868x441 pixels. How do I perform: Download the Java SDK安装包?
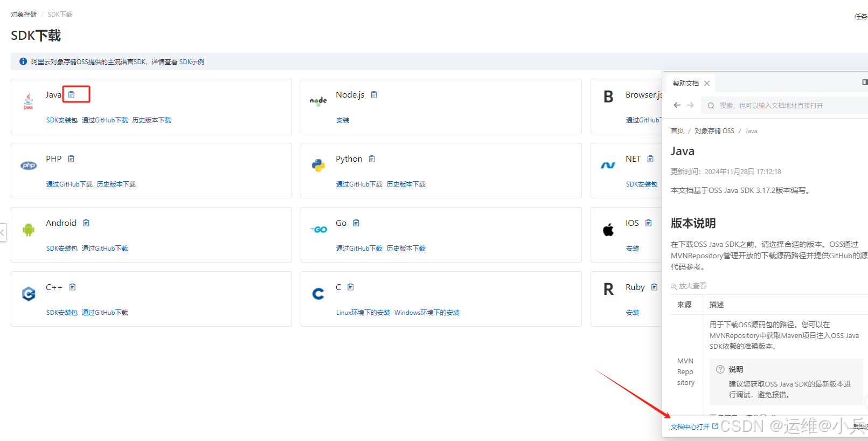pos(61,120)
